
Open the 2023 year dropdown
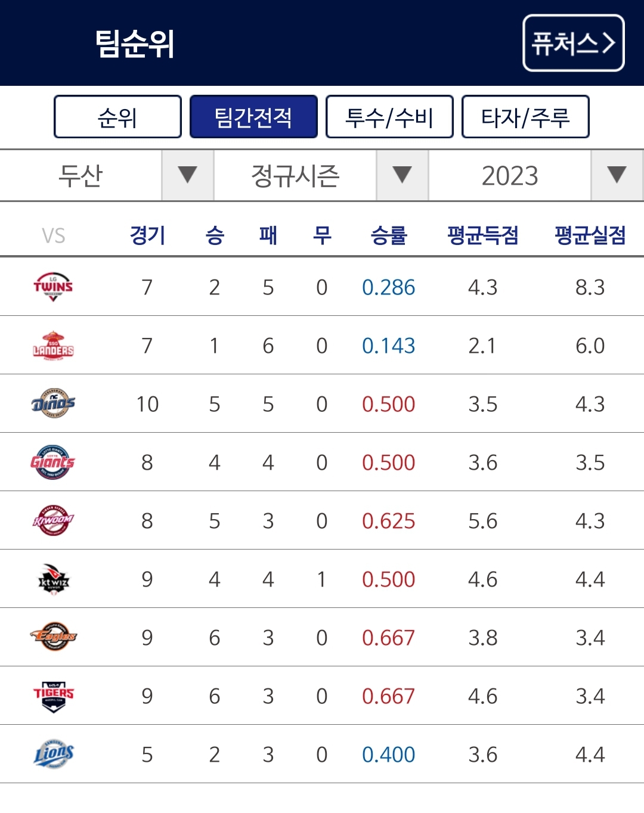510,175
